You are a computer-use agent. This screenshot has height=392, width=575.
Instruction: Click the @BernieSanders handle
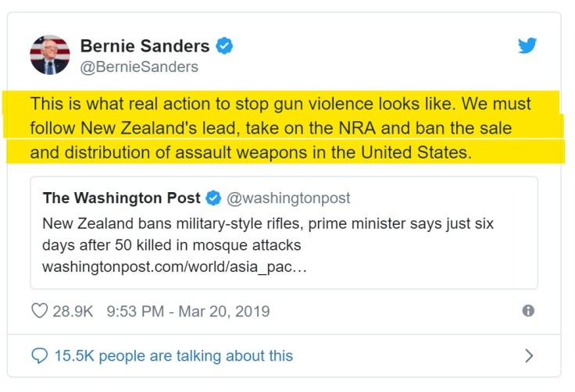click(x=139, y=66)
